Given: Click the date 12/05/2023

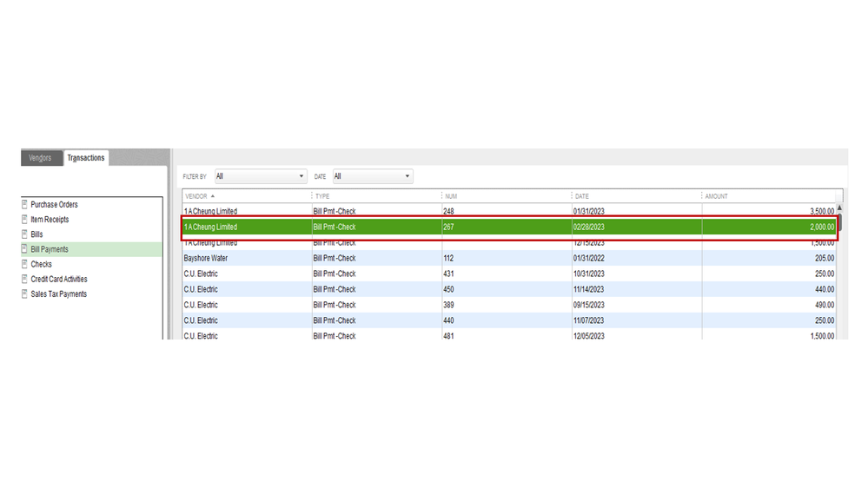Looking at the screenshot, I should pyautogui.click(x=589, y=336).
